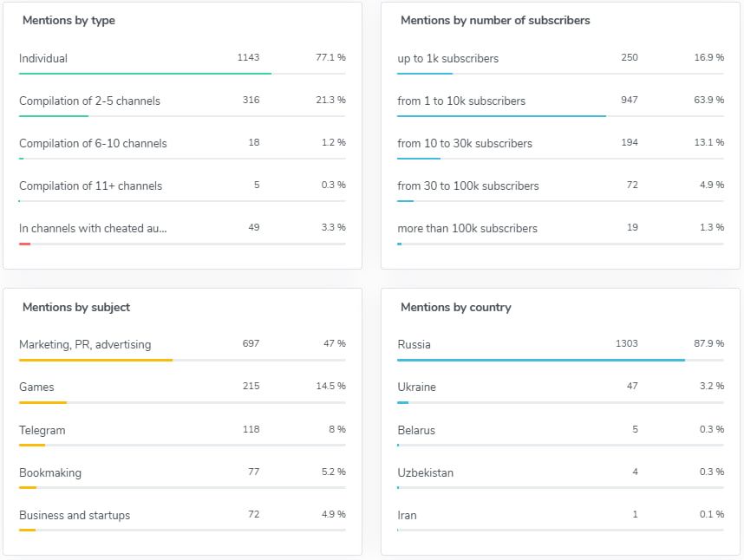Click the 87.9 % value for Russia
The width and height of the screenshot is (744, 560).
tap(708, 343)
